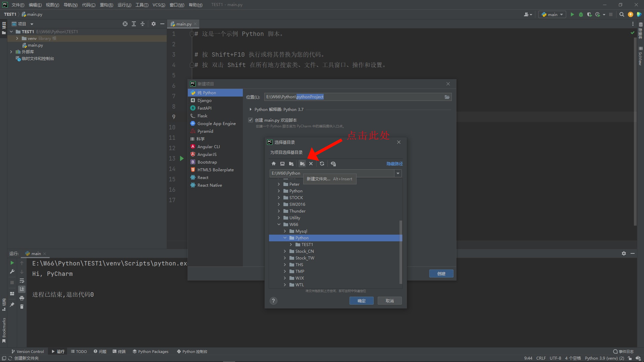The image size is (644, 362).
Task: Select Django project type
Action: [x=215, y=100]
